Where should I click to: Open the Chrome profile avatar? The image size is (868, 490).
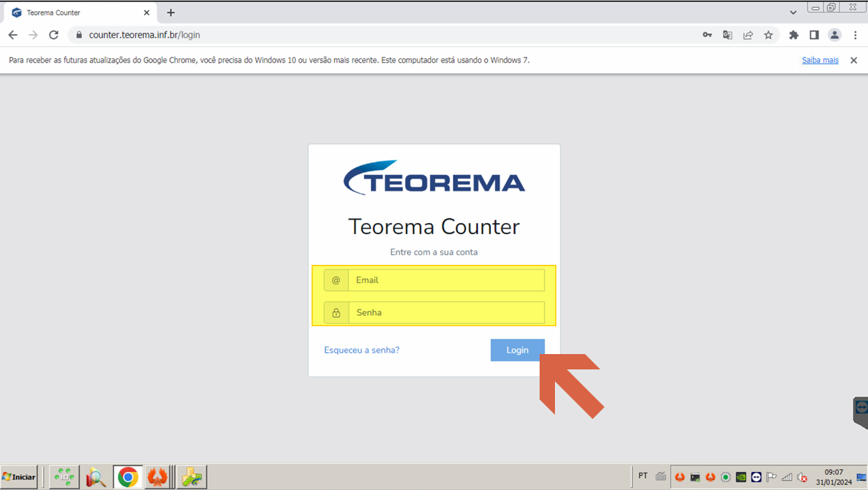(835, 35)
